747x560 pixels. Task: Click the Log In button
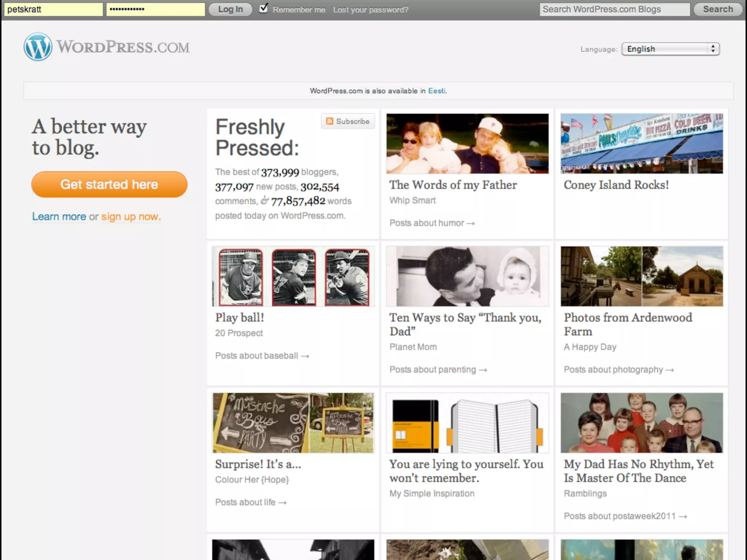click(x=230, y=9)
